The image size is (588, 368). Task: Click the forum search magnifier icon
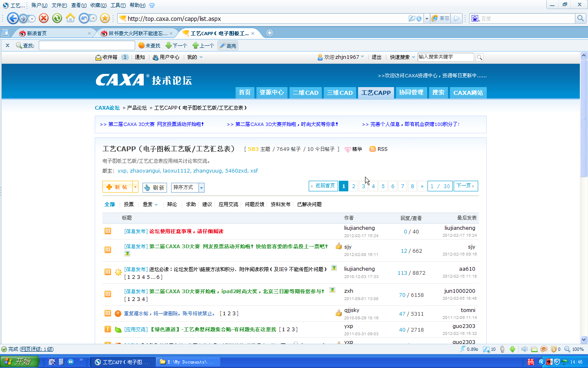479,57
